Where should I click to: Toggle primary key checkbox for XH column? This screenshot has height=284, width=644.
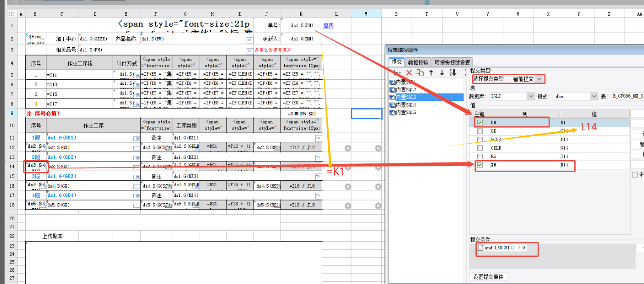pyautogui.click(x=479, y=165)
